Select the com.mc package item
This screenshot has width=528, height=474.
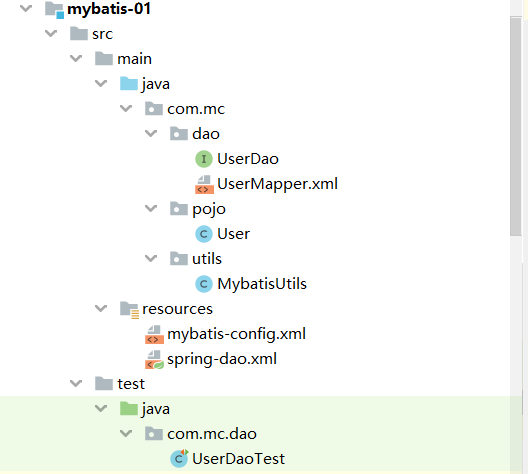pyautogui.click(x=196, y=109)
